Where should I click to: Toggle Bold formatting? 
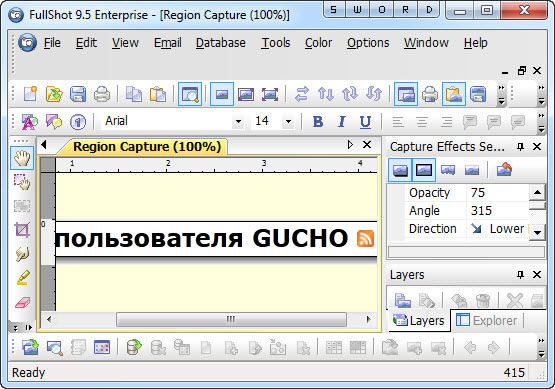(x=318, y=121)
